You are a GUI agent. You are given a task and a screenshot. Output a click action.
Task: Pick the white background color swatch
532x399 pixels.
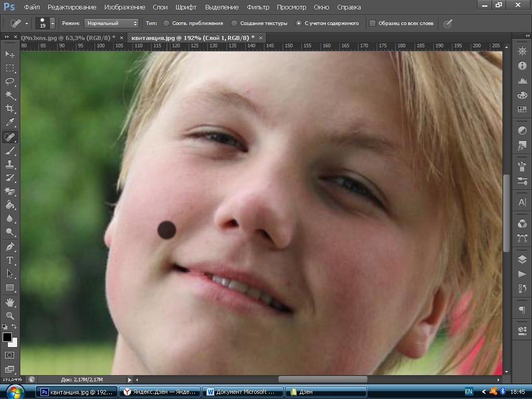14,344
